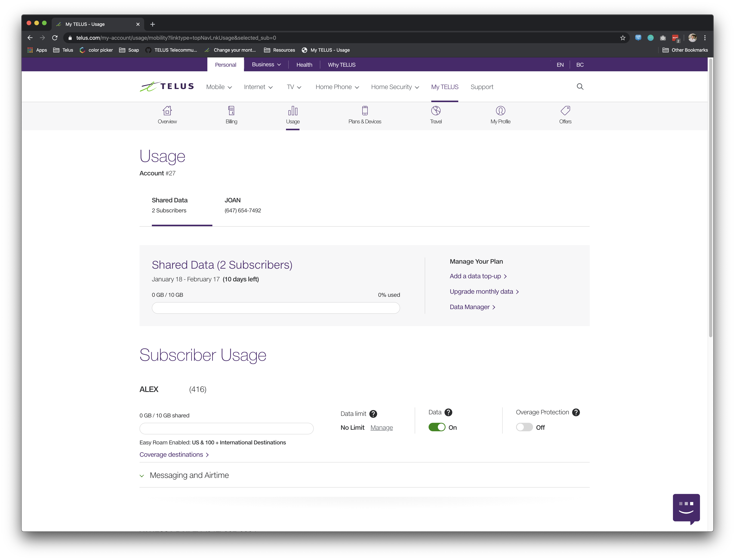The height and width of the screenshot is (560, 735).
Task: Click Add a data top-up link
Action: click(478, 276)
